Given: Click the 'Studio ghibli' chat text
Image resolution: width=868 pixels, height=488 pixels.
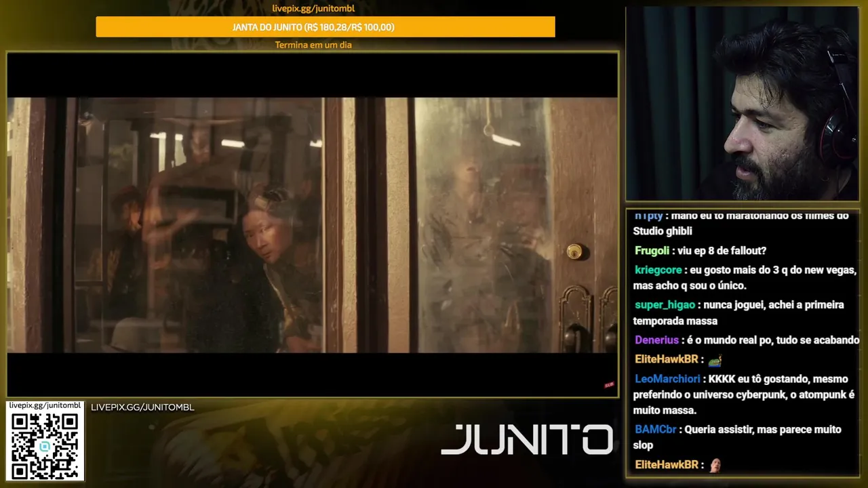Looking at the screenshot, I should (663, 231).
